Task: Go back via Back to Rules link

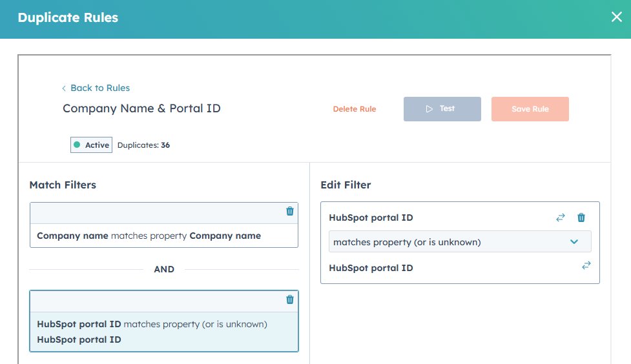Action: (x=100, y=88)
